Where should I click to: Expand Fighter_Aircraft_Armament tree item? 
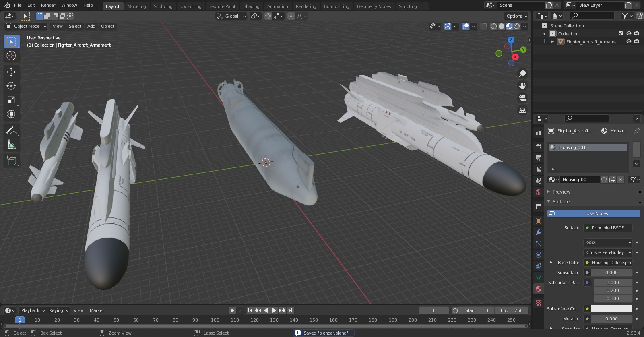coord(553,42)
